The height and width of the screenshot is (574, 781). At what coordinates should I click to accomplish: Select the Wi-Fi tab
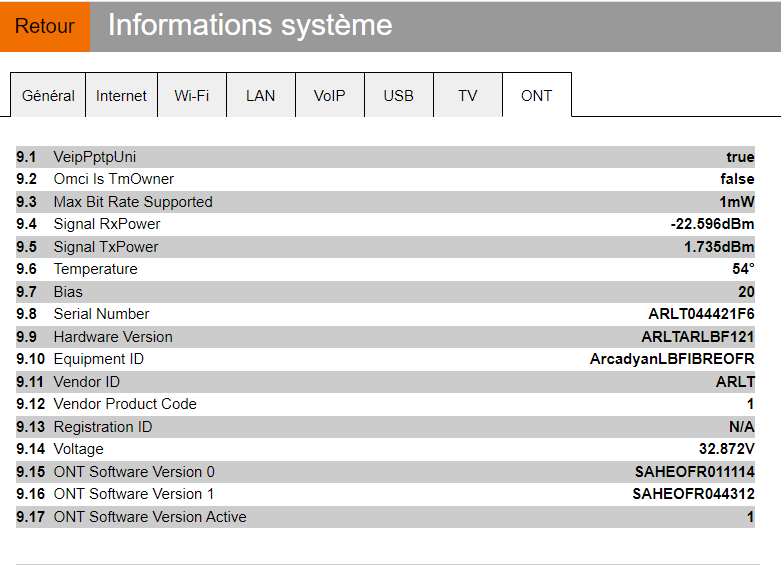[191, 96]
